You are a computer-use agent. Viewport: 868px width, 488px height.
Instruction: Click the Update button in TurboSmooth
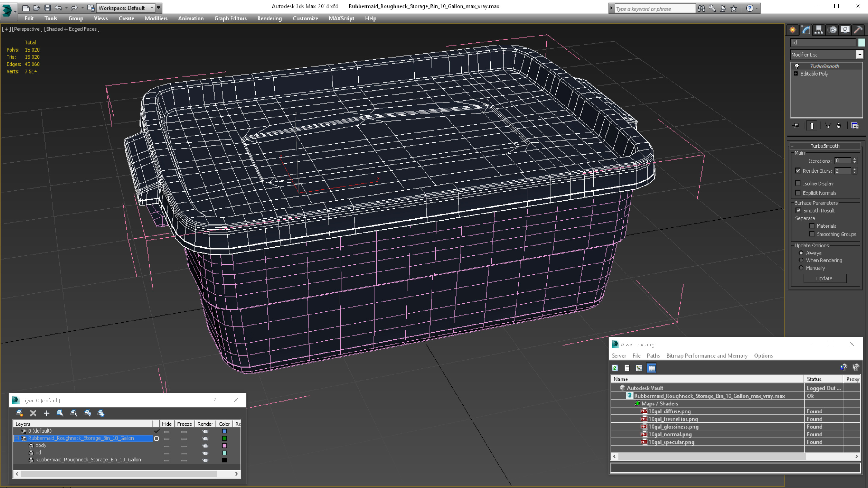(x=824, y=279)
